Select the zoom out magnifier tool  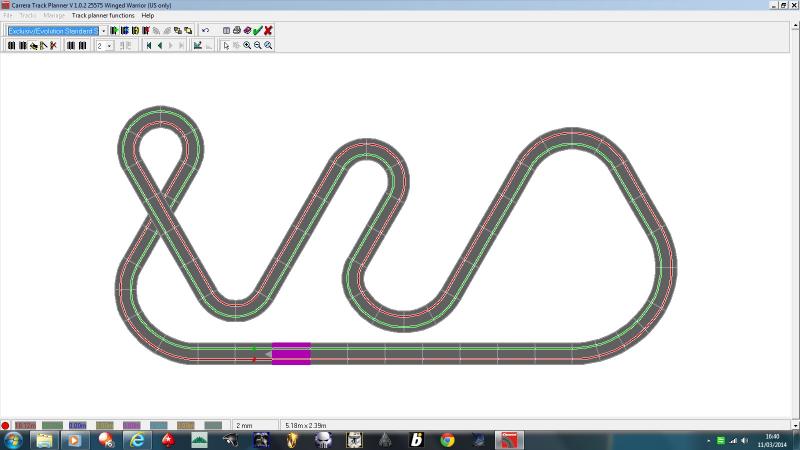[258, 45]
